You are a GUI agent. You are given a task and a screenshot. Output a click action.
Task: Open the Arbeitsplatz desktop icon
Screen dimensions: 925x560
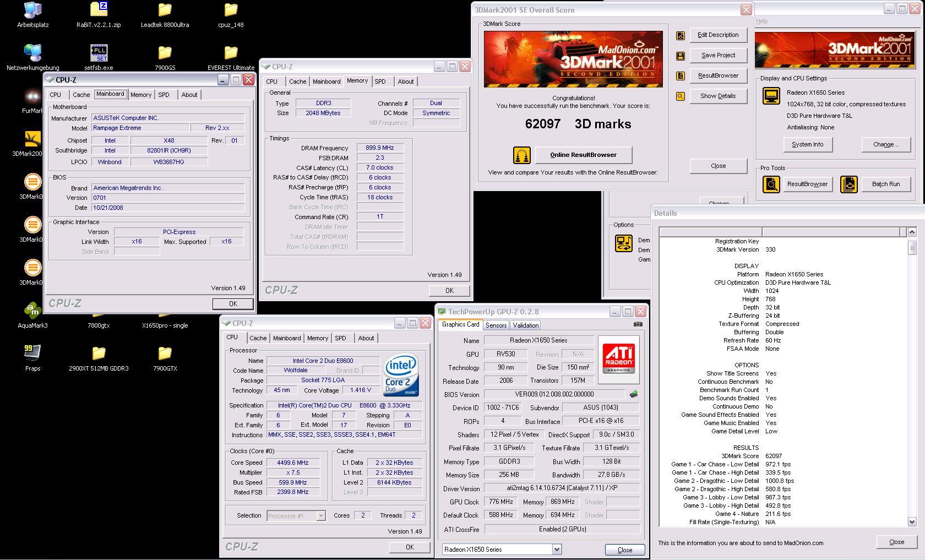tap(33, 10)
